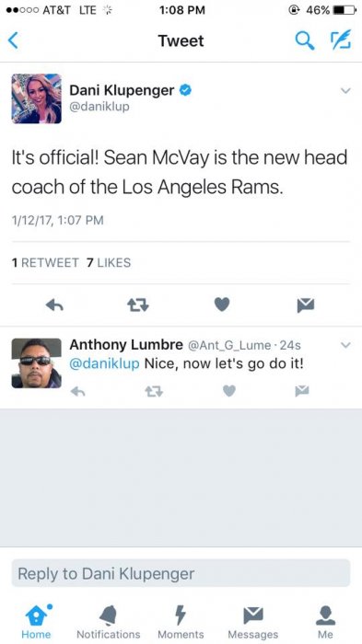Tap the Reply to Dani Klupenger field
This screenshot has width=362, height=644.
pos(181,573)
